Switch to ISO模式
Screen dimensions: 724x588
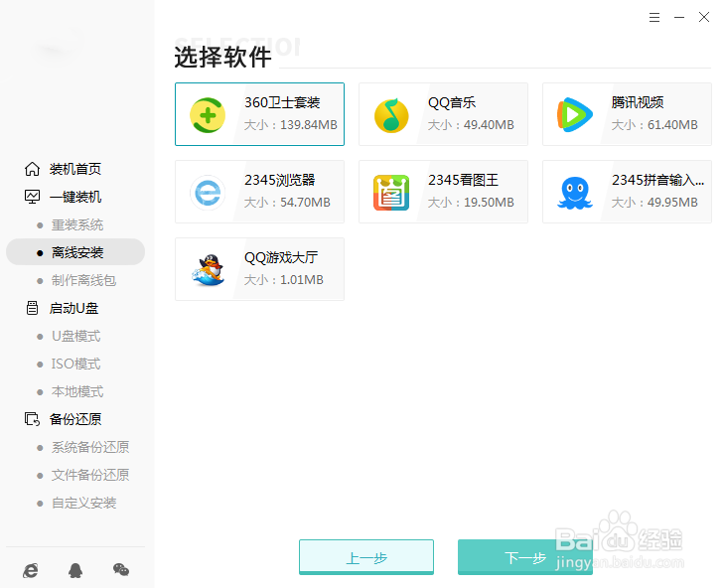[76, 364]
